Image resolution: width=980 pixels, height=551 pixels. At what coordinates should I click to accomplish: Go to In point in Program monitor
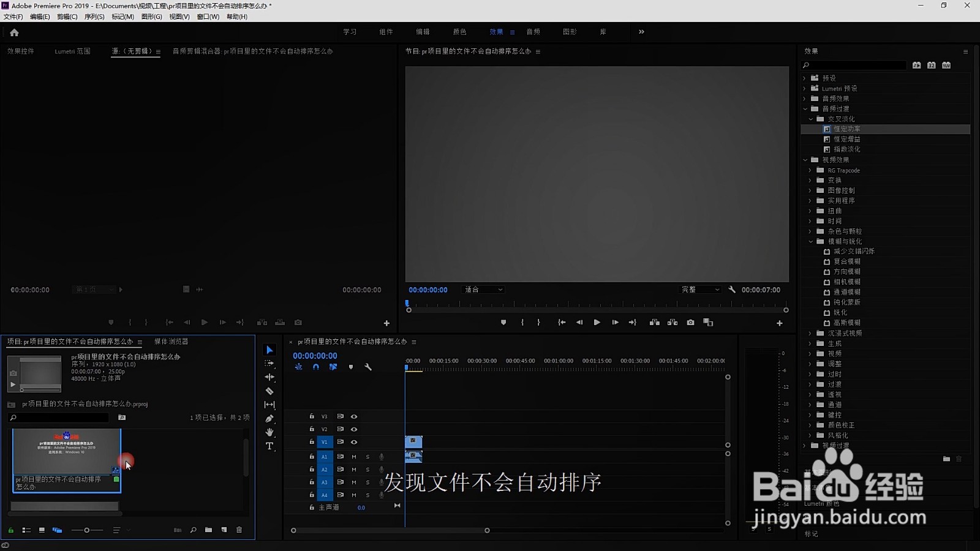[562, 323]
